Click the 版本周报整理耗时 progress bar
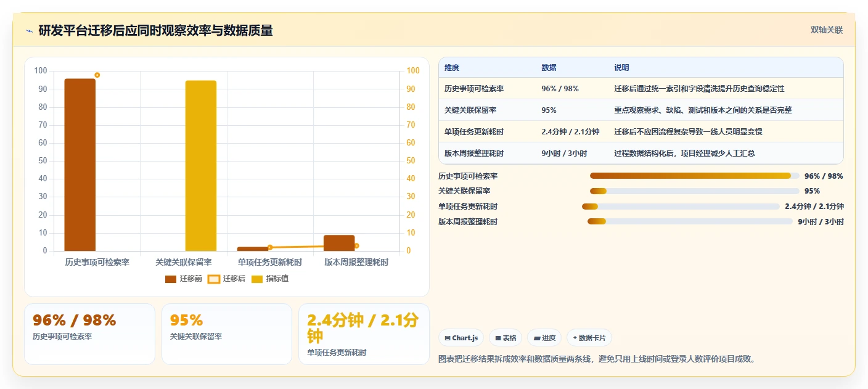Image resolution: width=868 pixels, height=389 pixels. 690,221
